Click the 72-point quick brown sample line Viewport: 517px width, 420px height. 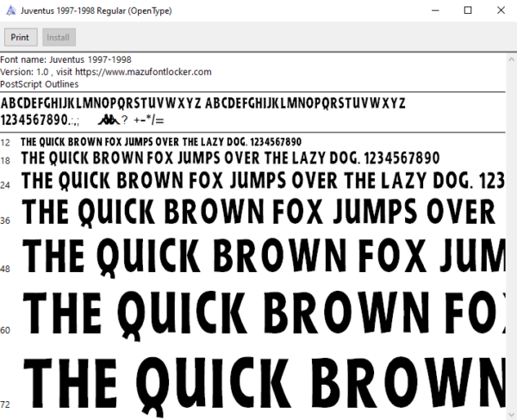[x=265, y=387]
